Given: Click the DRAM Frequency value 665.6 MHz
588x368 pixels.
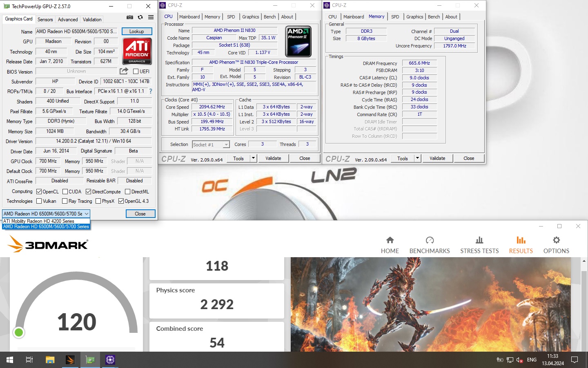Looking at the screenshot, I should click(x=419, y=63).
